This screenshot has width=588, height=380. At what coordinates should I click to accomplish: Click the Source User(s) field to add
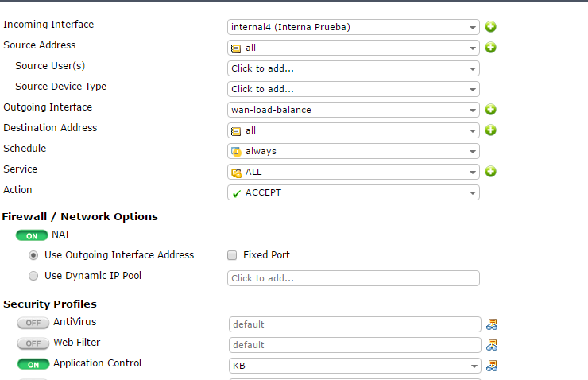point(353,68)
